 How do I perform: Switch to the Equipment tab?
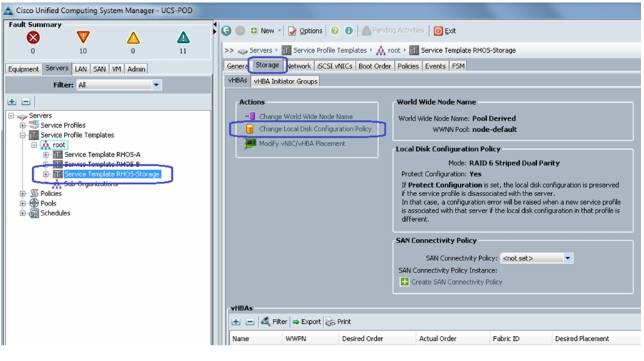[24, 69]
